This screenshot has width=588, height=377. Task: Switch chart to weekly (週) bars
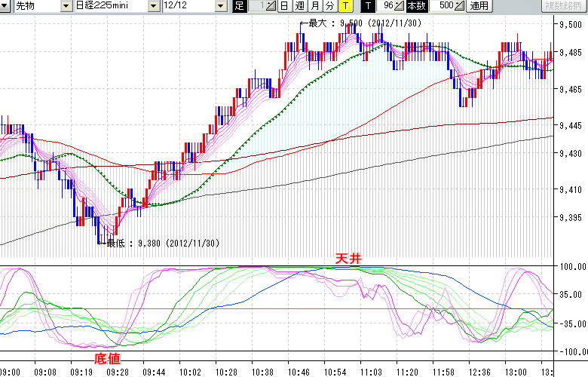(299, 6)
